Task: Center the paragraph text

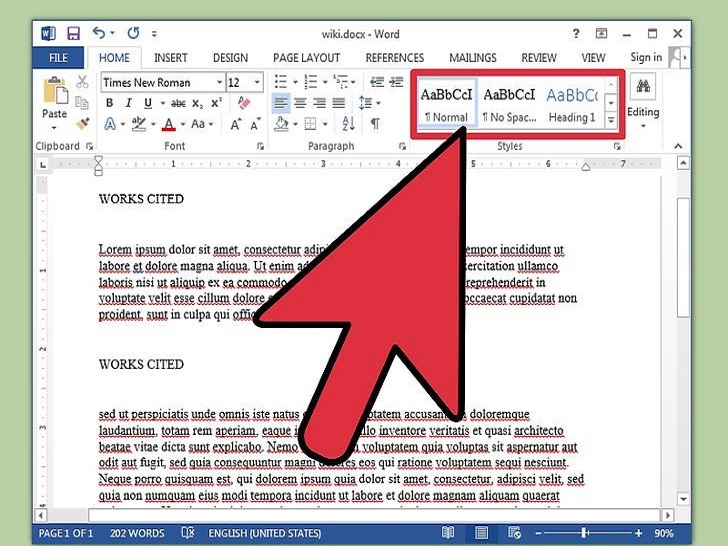Action: pyautogui.click(x=300, y=103)
